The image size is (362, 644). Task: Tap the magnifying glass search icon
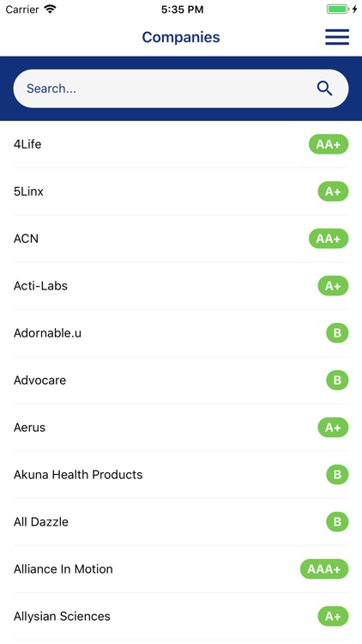324,88
